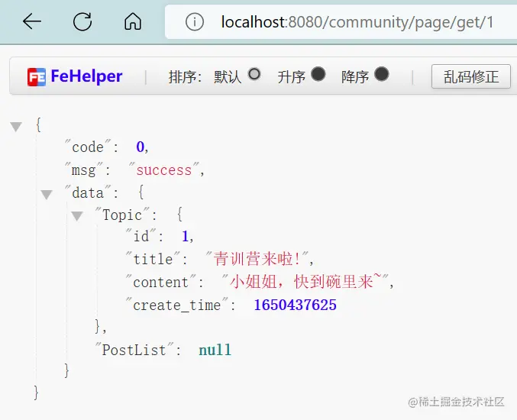Collapse the root JSON object

click(16, 127)
